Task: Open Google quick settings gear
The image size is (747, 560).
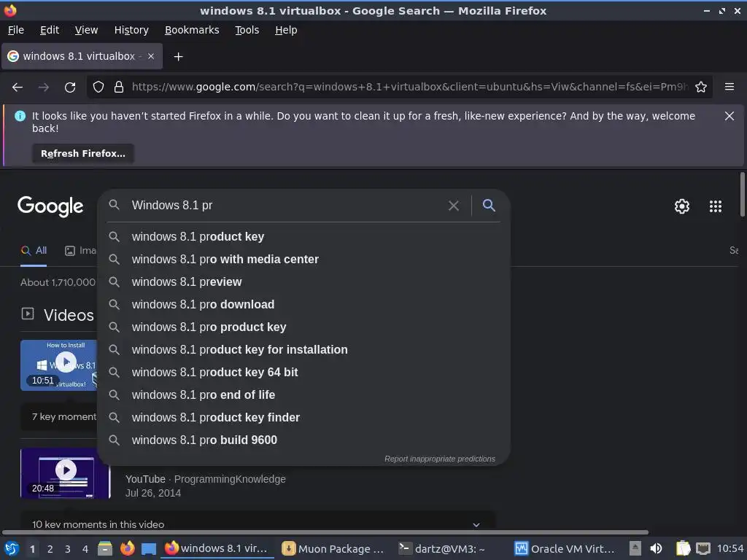Action: [682, 206]
